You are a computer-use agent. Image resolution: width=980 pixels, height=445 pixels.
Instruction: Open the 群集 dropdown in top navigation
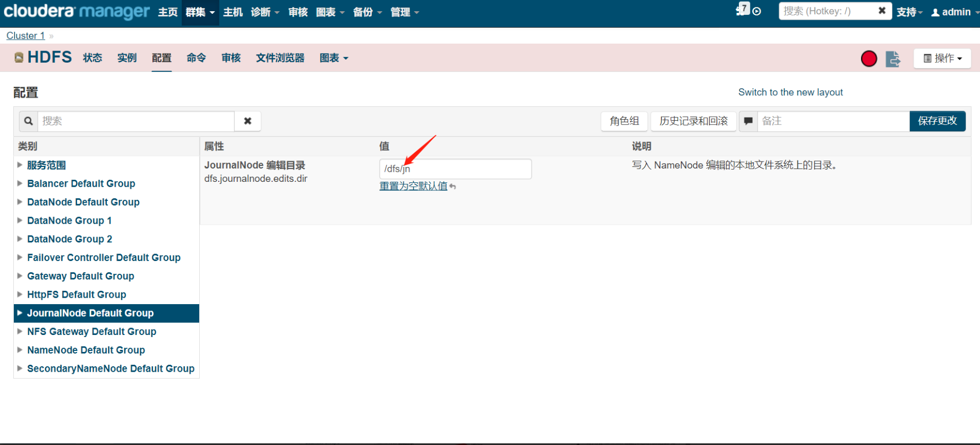tap(200, 12)
